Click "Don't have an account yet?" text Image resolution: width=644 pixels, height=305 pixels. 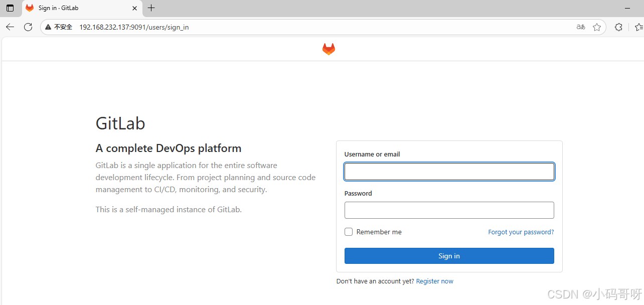375,281
